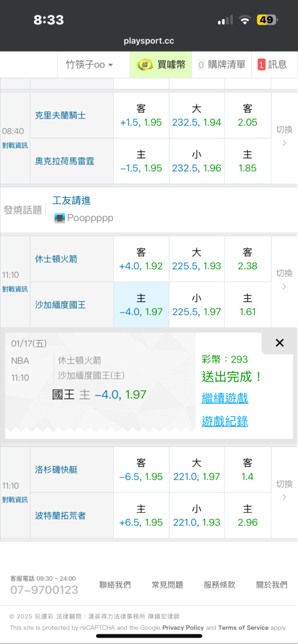The height and width of the screenshot is (644, 298).
Task: Click 01/17(五) date in bet slip
Action: tap(29, 343)
